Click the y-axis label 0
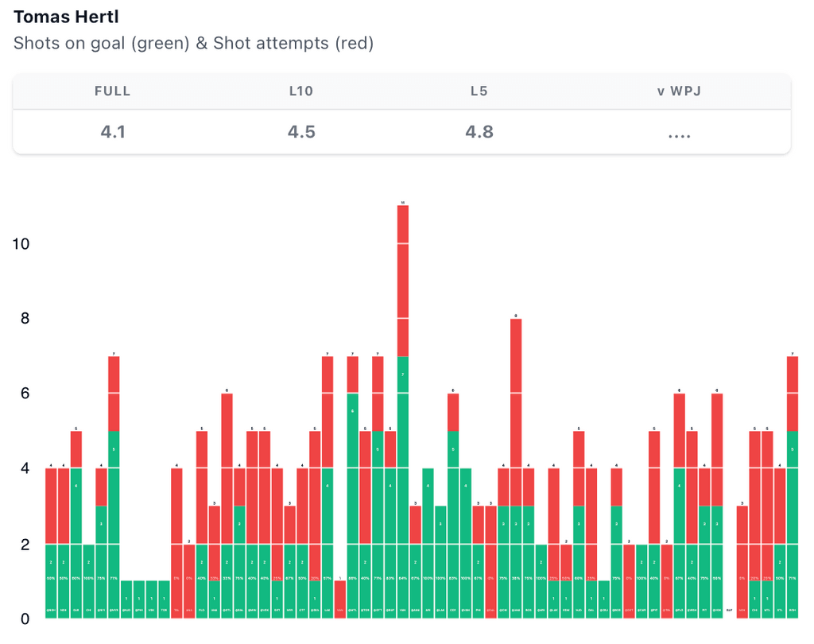Viewport: 814px width, 644px height. point(25,619)
